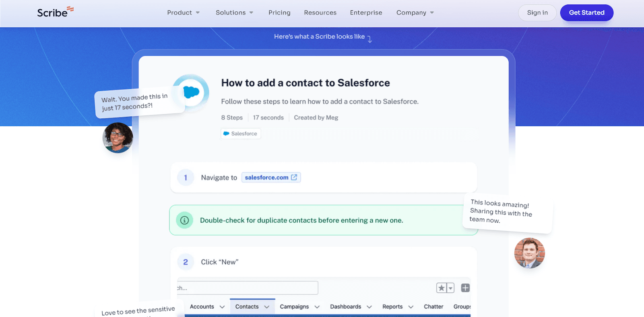This screenshot has width=644, height=317.
Task: Open the Reports tab
Action: coord(392,307)
